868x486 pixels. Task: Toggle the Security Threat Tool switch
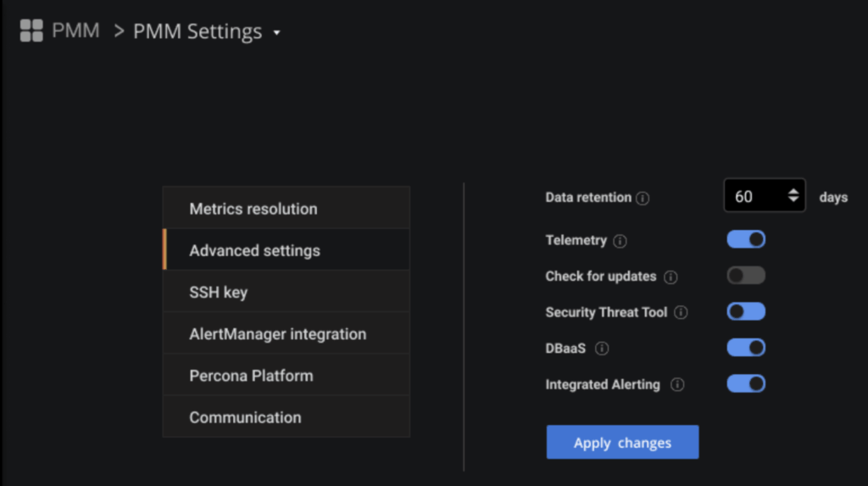[746, 311]
